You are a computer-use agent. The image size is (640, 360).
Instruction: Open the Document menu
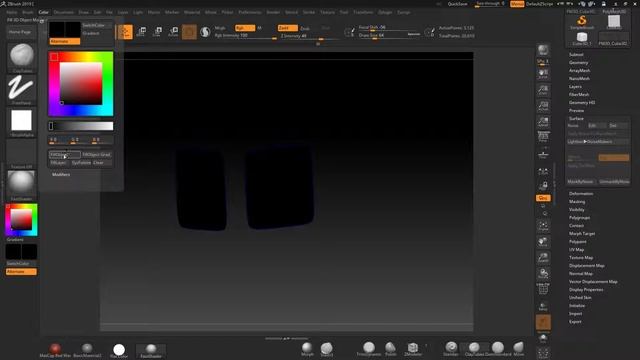[x=64, y=12]
